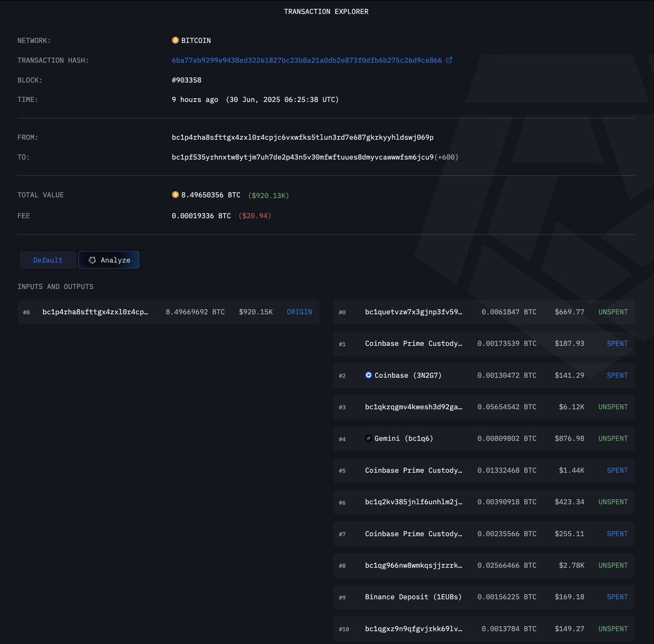Screen dimensions: 654x644
Task: Click the ORIGIN label on input #0
Action: click(299, 312)
